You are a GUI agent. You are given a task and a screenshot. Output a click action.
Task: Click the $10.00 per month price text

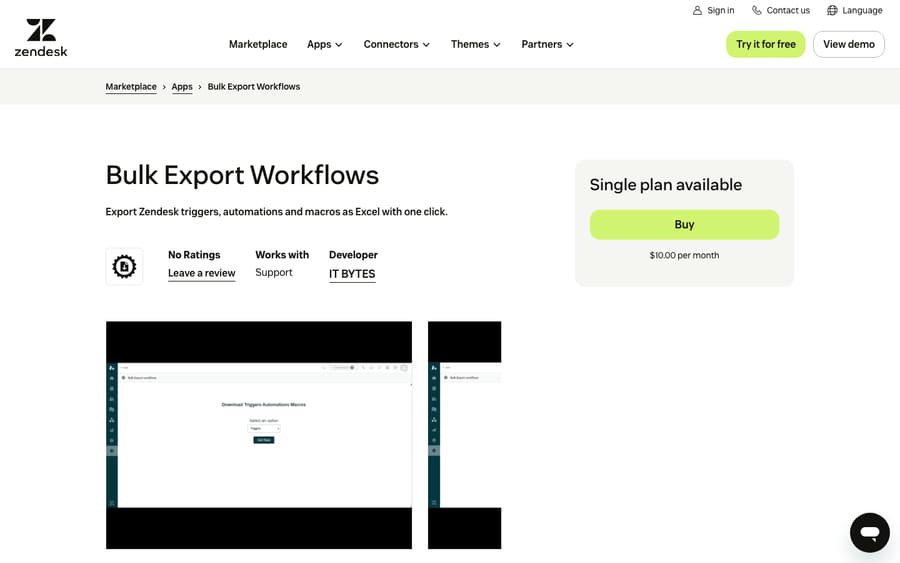[684, 255]
